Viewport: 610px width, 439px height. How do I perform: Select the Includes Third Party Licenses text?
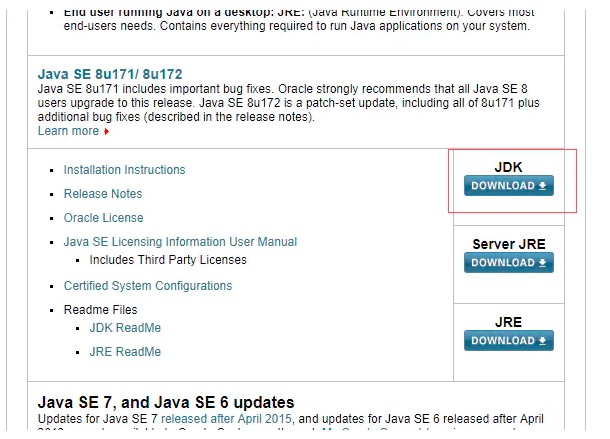(168, 260)
